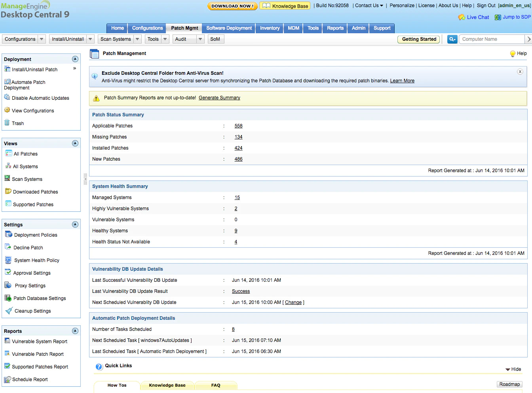Screen dimensions: 532x393
Task: Open the Audit toolbar dropdown
Action: click(x=200, y=39)
